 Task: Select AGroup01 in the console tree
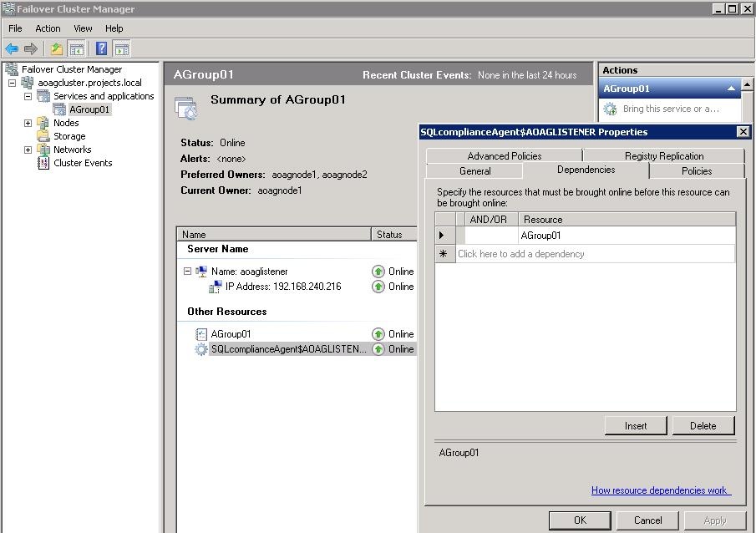click(89, 109)
